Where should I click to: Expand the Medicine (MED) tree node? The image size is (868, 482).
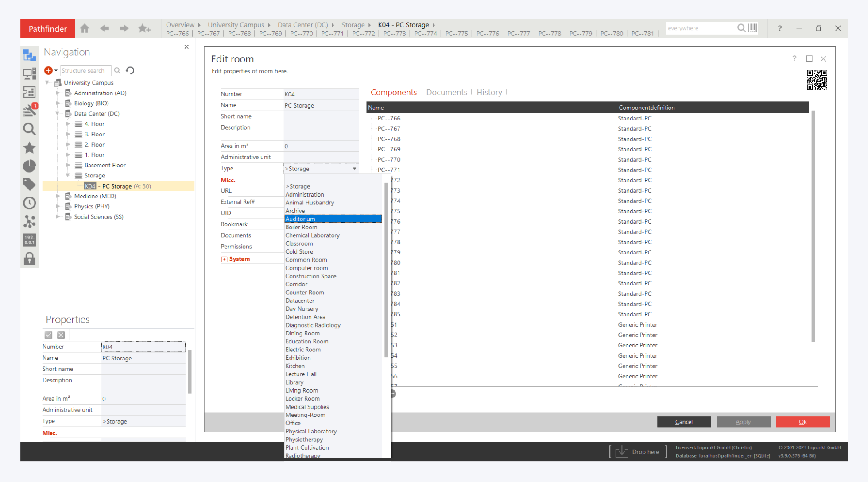[58, 196]
